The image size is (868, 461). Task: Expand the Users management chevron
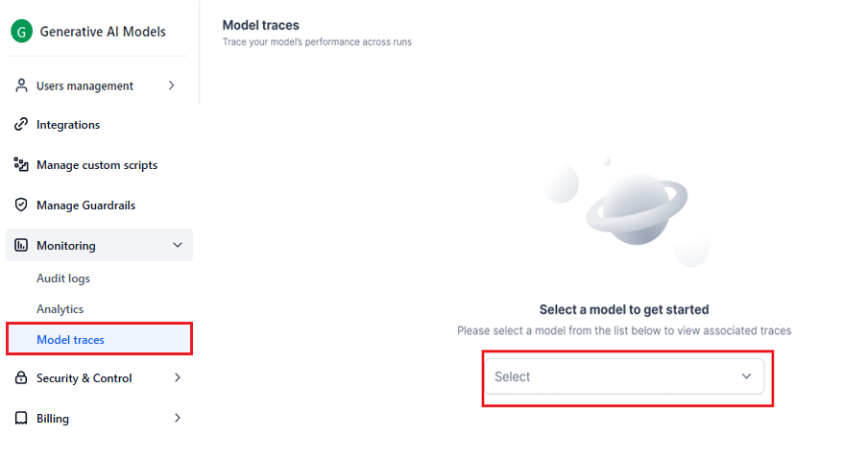(172, 85)
